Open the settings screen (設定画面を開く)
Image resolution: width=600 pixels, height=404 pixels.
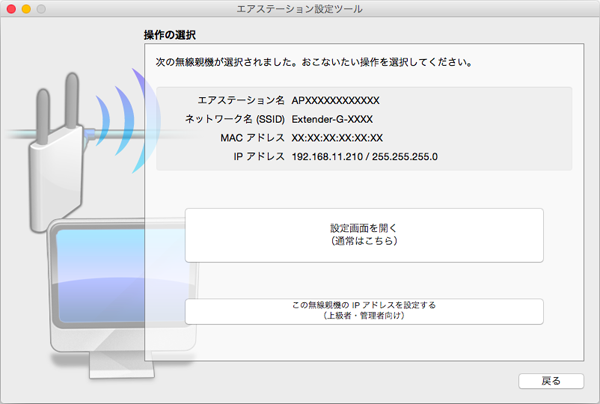364,235
